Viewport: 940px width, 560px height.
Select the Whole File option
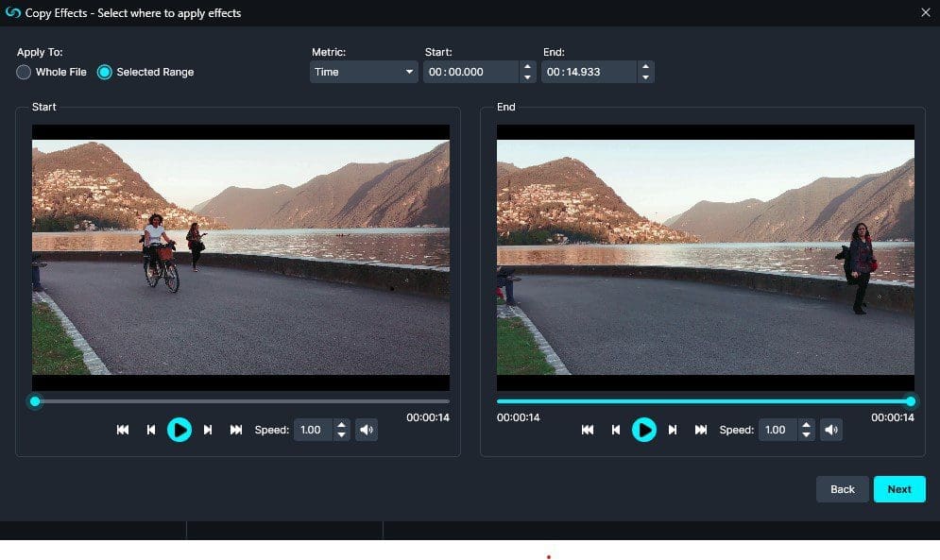(24, 72)
